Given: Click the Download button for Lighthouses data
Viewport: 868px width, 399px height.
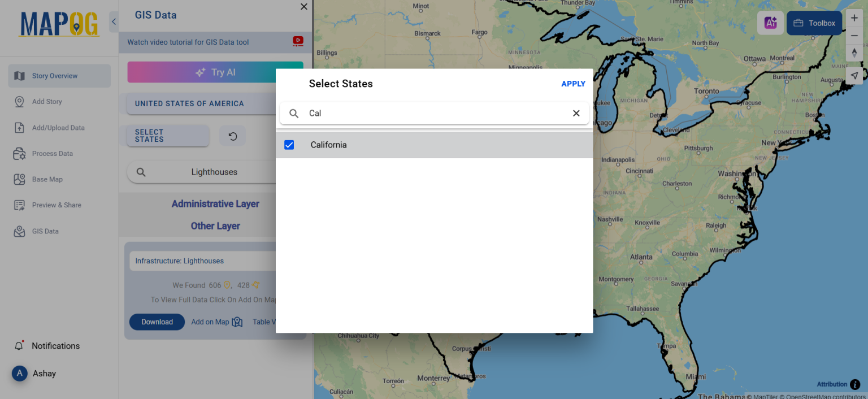Looking at the screenshot, I should [157, 322].
